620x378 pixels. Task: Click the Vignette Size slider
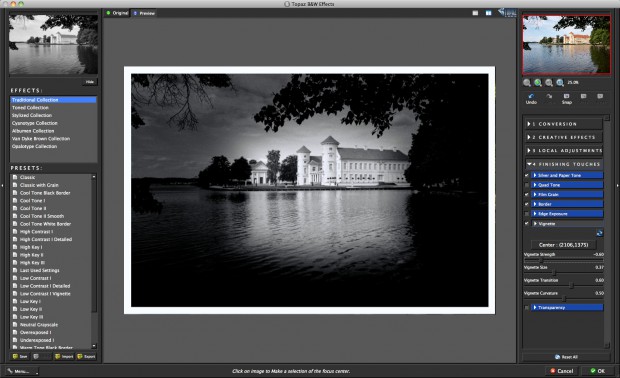click(x=564, y=273)
